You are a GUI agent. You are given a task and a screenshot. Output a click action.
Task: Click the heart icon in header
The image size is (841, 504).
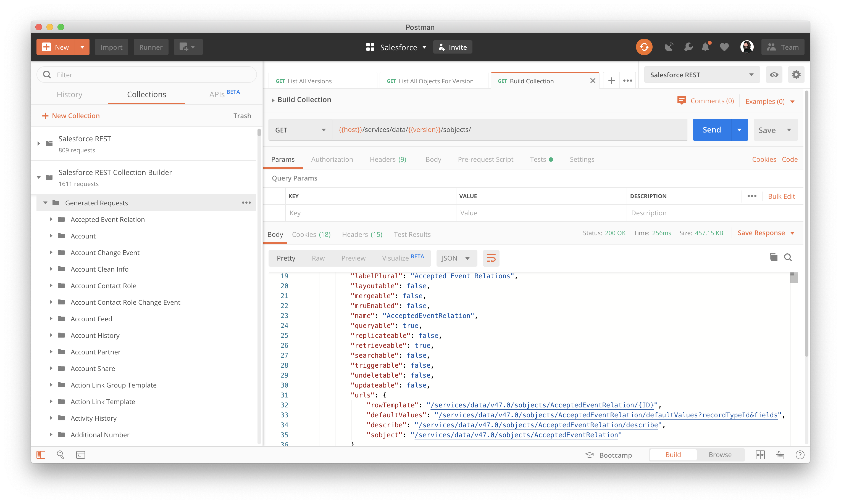click(x=724, y=47)
